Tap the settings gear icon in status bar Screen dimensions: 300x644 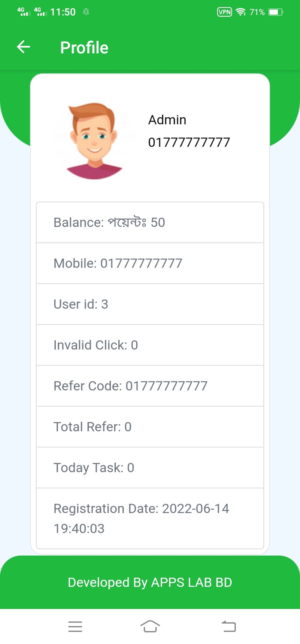pyautogui.click(x=86, y=12)
